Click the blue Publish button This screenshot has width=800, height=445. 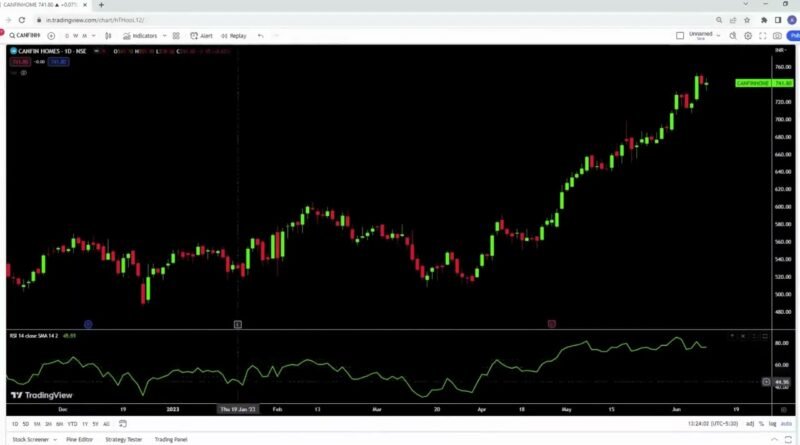[x=793, y=36]
